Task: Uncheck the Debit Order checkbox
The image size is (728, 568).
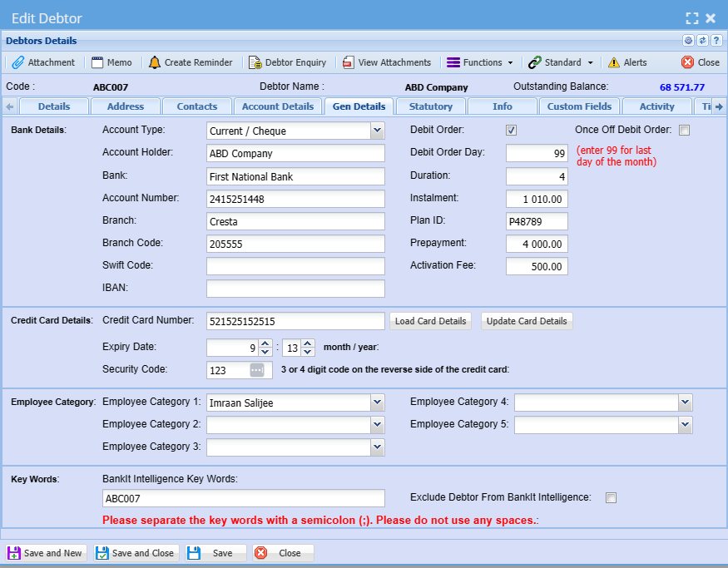Action: click(512, 131)
